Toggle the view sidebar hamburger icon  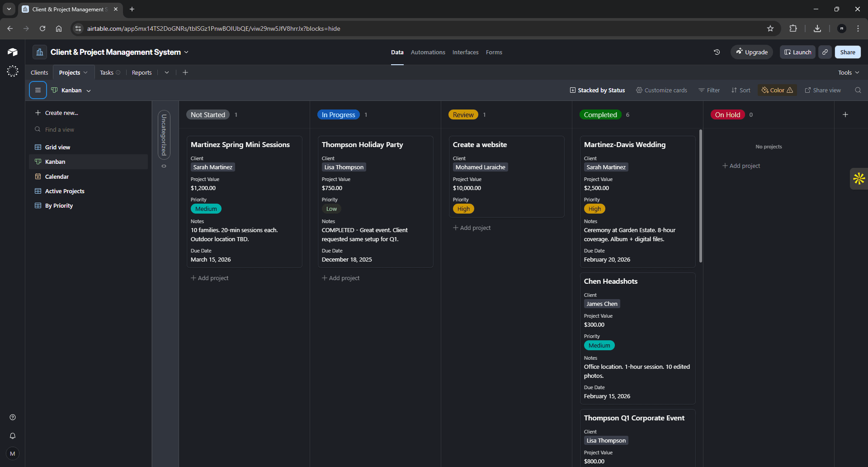(38, 90)
